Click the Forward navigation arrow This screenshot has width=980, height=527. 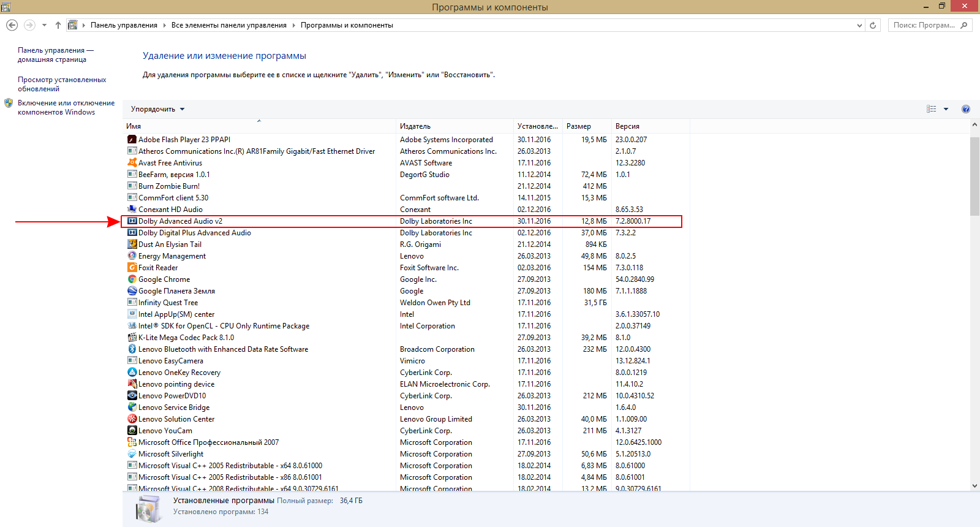29,25
